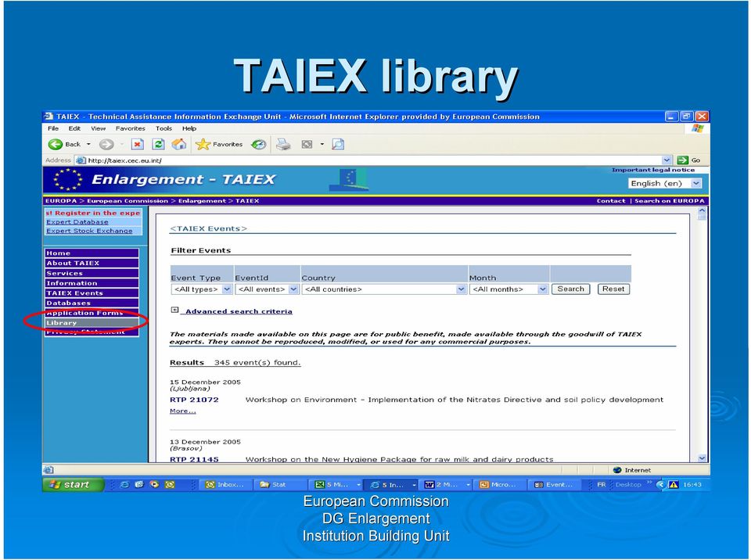
Task: Click the Forward arrow icon
Action: pos(106,144)
